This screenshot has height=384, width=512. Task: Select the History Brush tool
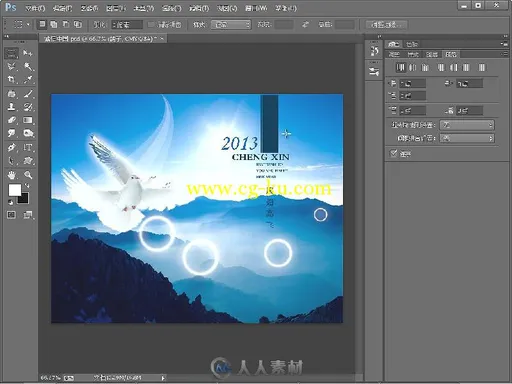pos(28,107)
